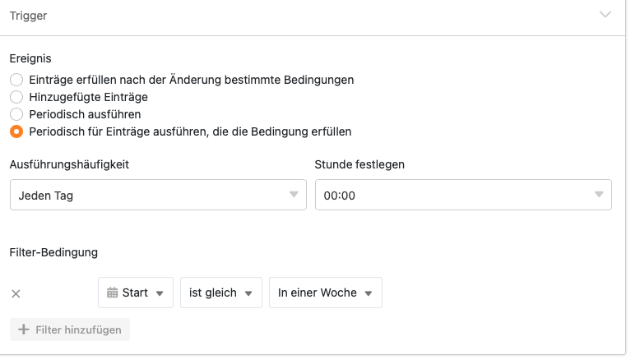Viewport: 640px width, 364px height.
Task: Select 'Periodisch für Einträge ausführen' radio option
Action: tap(16, 131)
